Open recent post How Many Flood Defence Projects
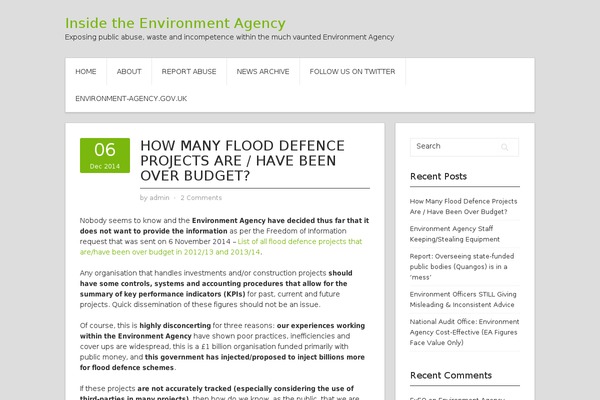This screenshot has width=600, height=400. click(x=463, y=206)
